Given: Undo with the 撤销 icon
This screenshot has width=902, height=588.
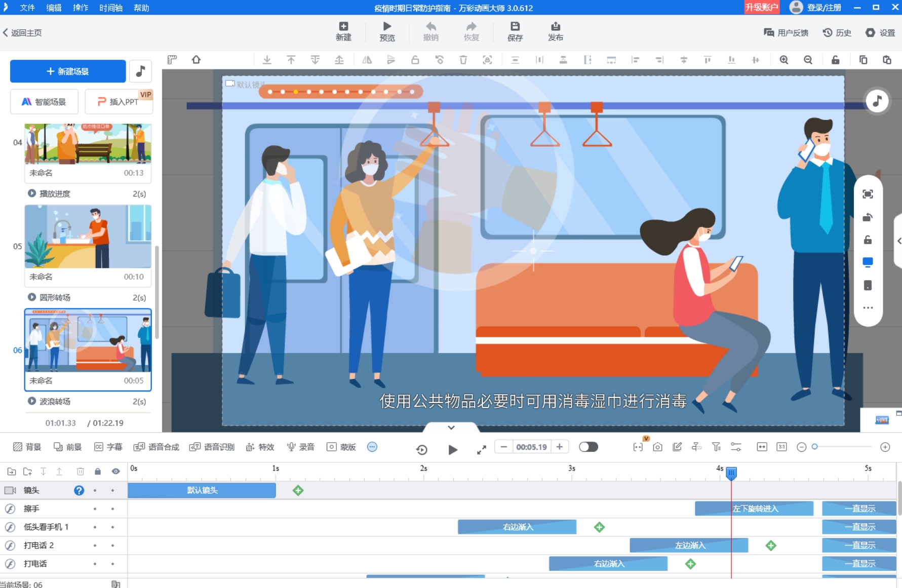Looking at the screenshot, I should tap(431, 31).
